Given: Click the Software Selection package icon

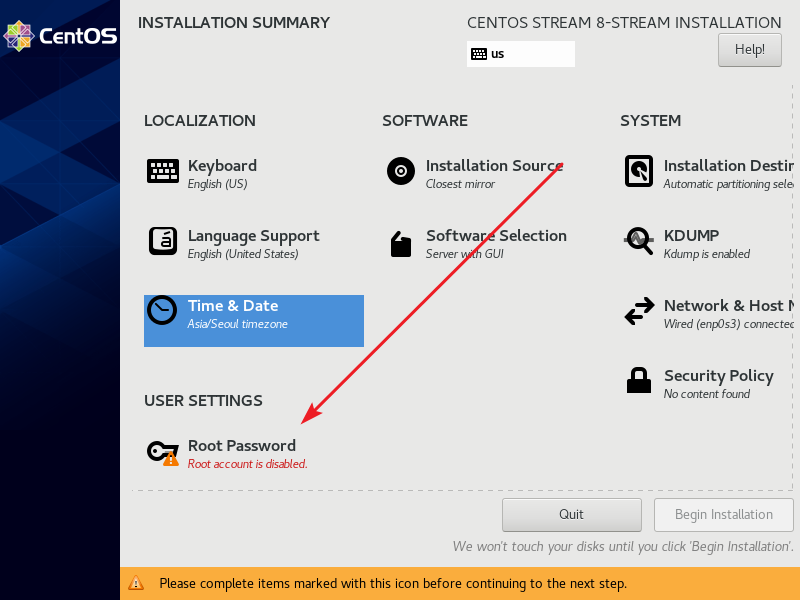Looking at the screenshot, I should 401,244.
